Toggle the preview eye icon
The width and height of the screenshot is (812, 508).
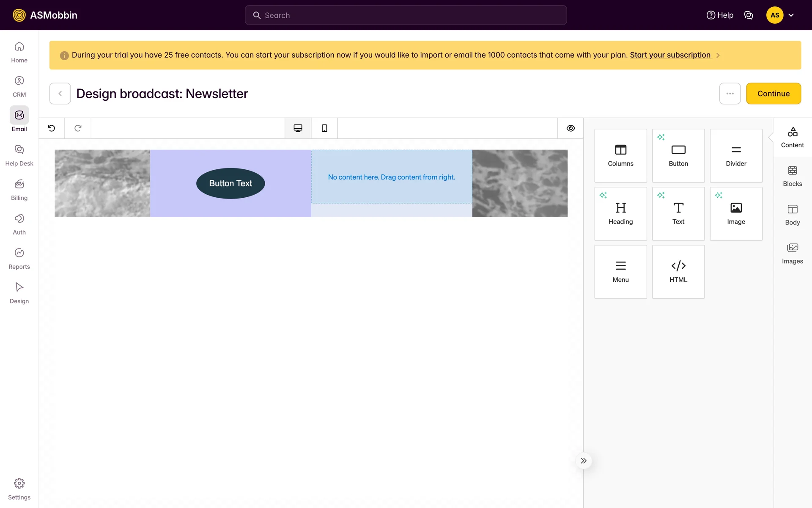pos(571,128)
